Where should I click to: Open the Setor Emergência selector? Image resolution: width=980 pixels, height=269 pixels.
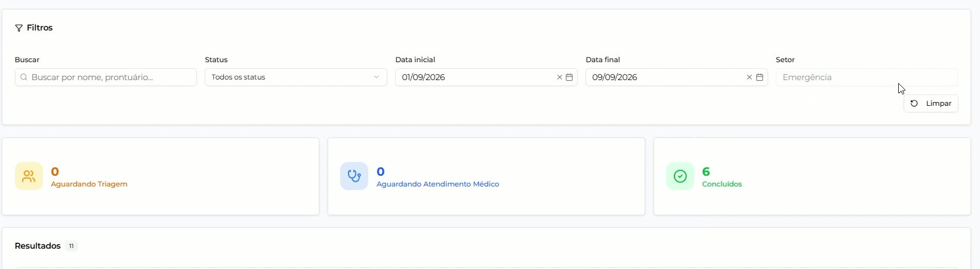pyautogui.click(x=867, y=77)
